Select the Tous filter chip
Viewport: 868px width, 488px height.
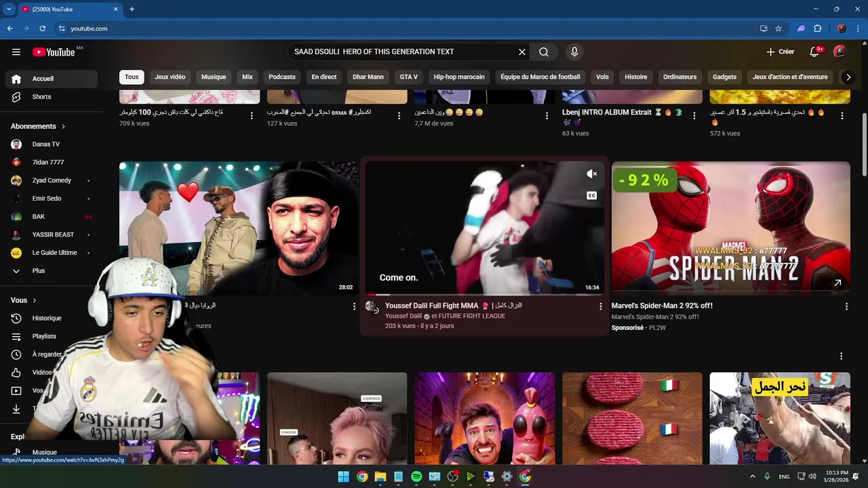(132, 77)
